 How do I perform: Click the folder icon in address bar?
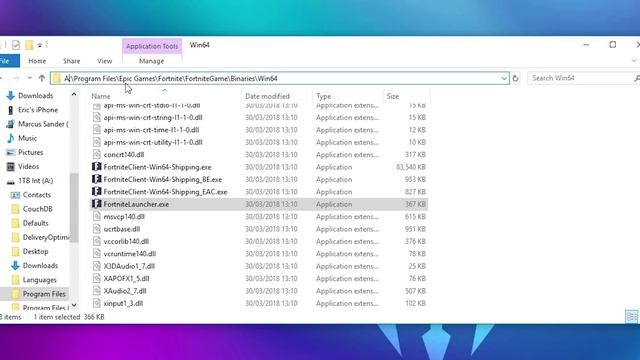pos(57,78)
